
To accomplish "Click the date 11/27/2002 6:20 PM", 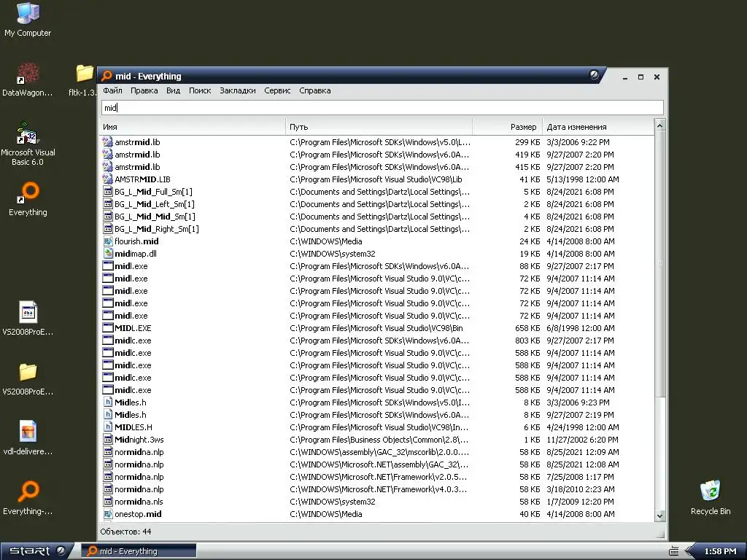I will [x=582, y=439].
